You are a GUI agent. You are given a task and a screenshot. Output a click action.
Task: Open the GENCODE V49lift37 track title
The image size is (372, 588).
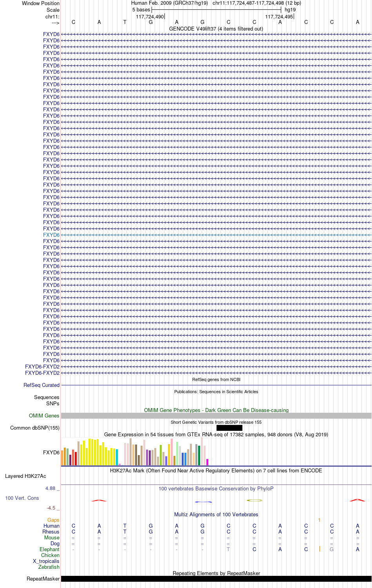click(x=216, y=29)
